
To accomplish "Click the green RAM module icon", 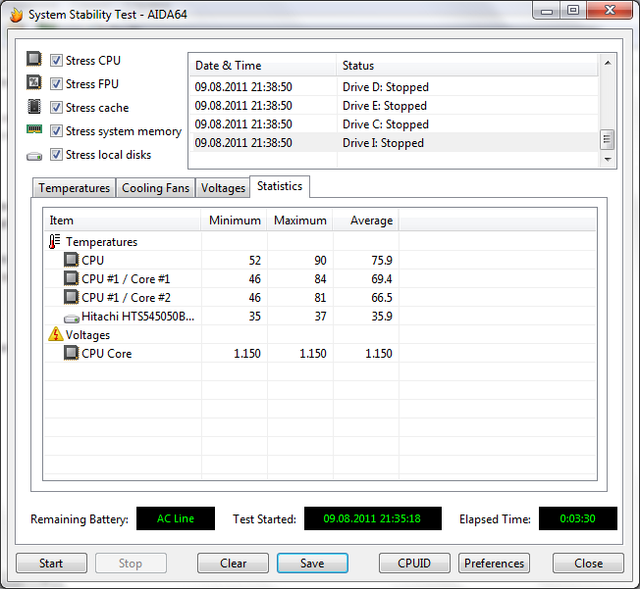I will pos(34,131).
